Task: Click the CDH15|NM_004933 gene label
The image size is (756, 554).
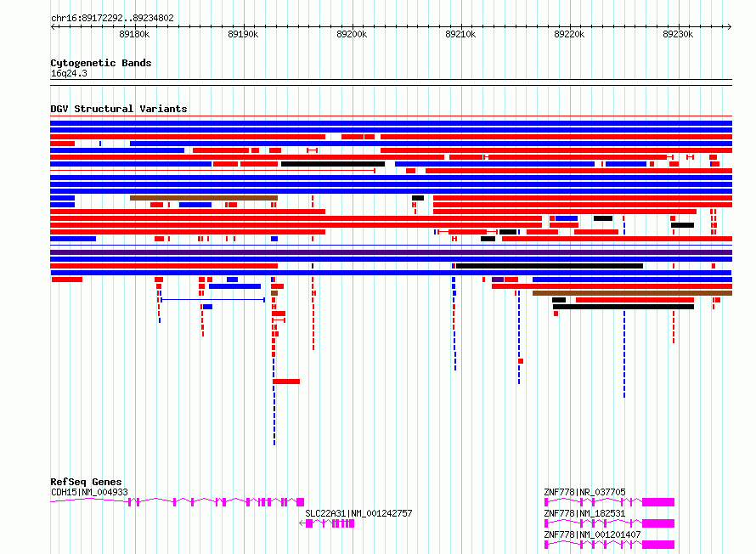Action: (x=89, y=492)
